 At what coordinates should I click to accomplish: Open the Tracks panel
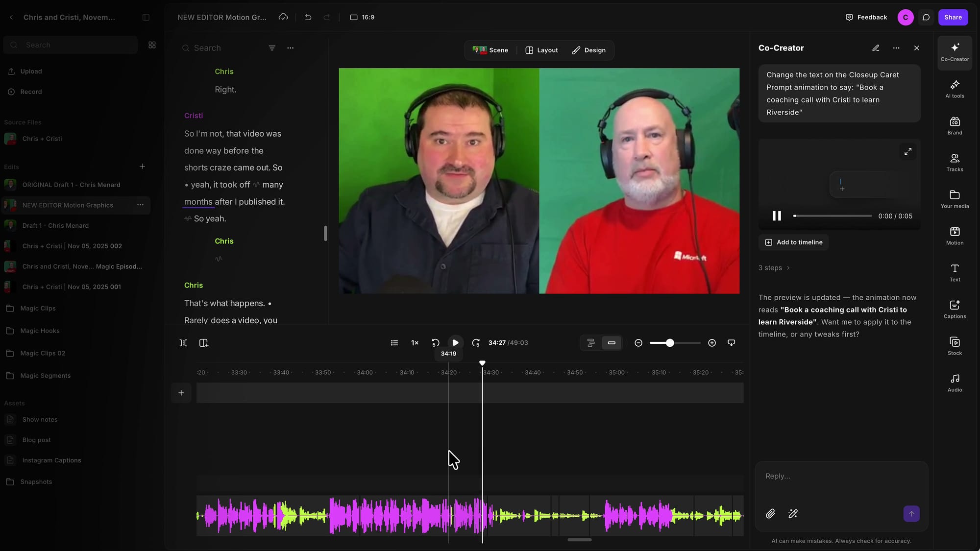[955, 163]
